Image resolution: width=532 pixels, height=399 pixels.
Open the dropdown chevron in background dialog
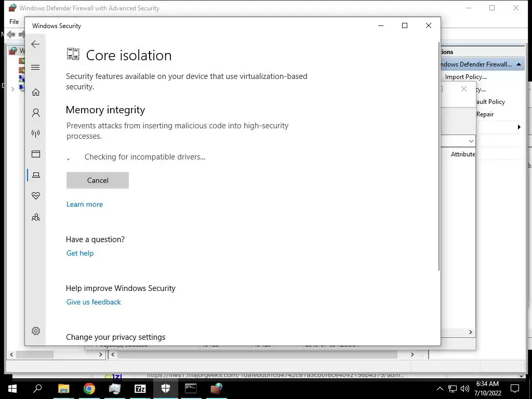coord(471,141)
